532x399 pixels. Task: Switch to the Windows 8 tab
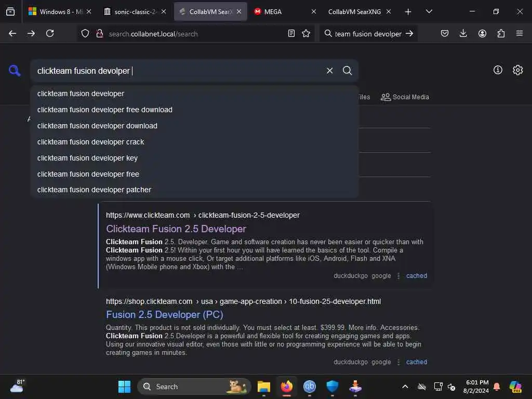pyautogui.click(x=60, y=11)
